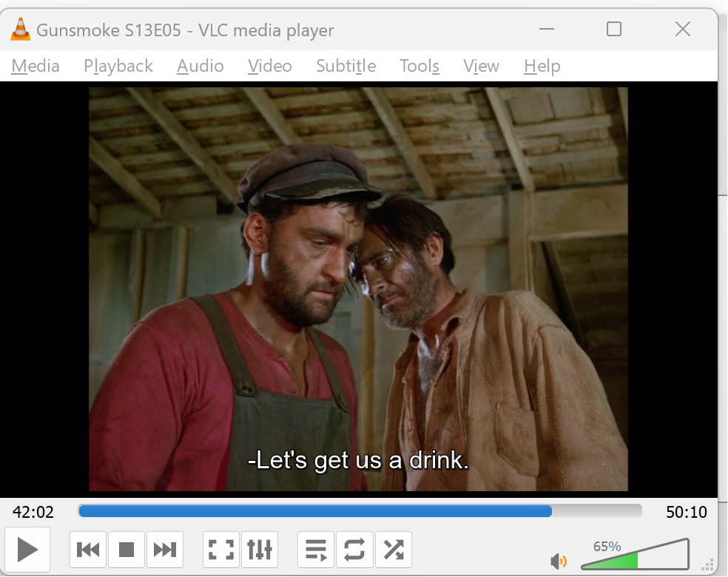Close the VLC media player window

coord(682,30)
